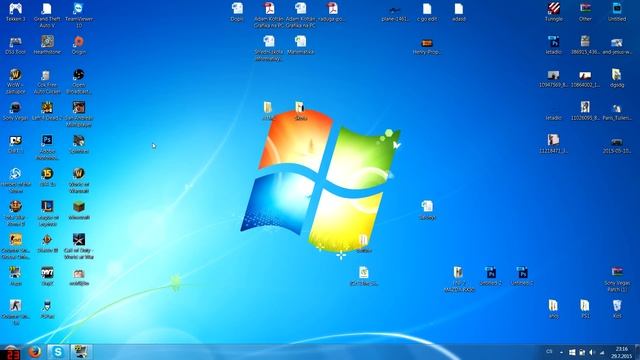
Task: Select the 11218471_1... image thumbnail
Action: [553, 144]
